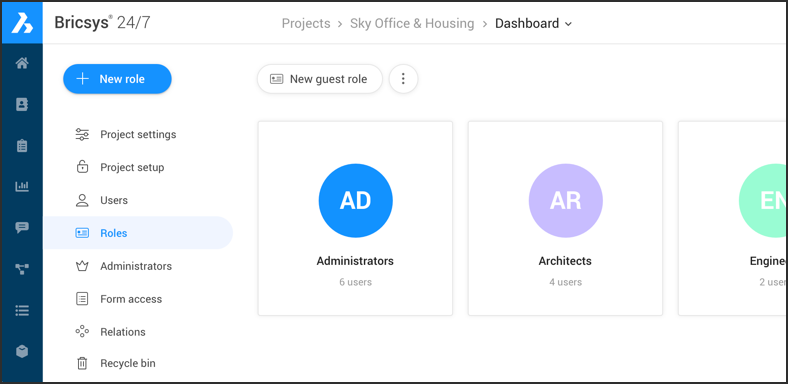788x384 pixels.
Task: Select Users in the side menu
Action: tap(114, 201)
